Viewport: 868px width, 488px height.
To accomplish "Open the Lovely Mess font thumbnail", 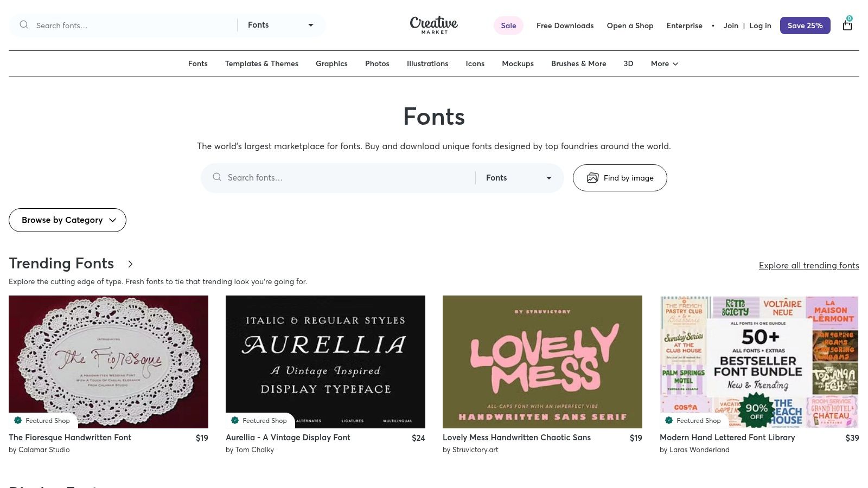I will click(542, 362).
